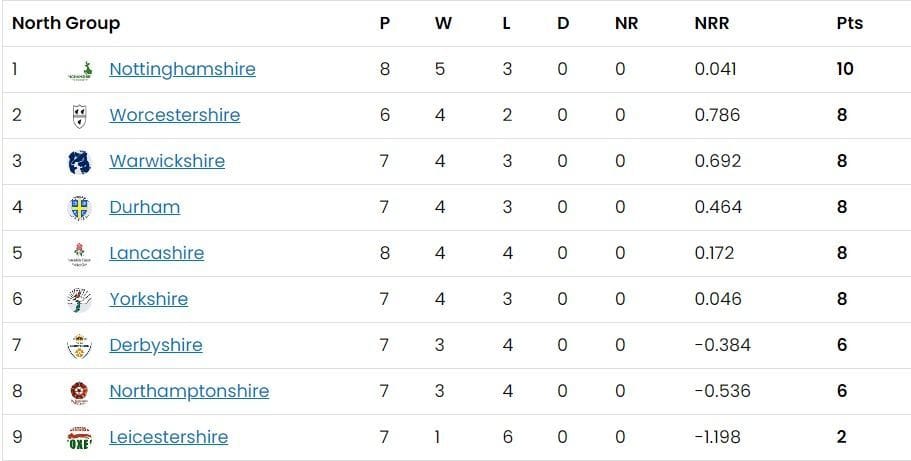Click the Warwickshire bear logo icon
Viewport: 911px width, 461px height.
[x=79, y=162]
